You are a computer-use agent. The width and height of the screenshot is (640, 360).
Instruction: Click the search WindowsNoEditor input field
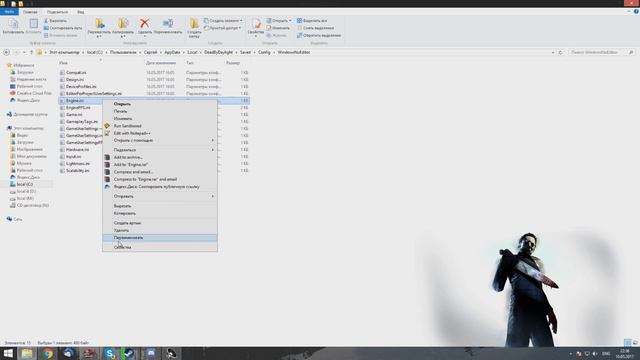[602, 52]
